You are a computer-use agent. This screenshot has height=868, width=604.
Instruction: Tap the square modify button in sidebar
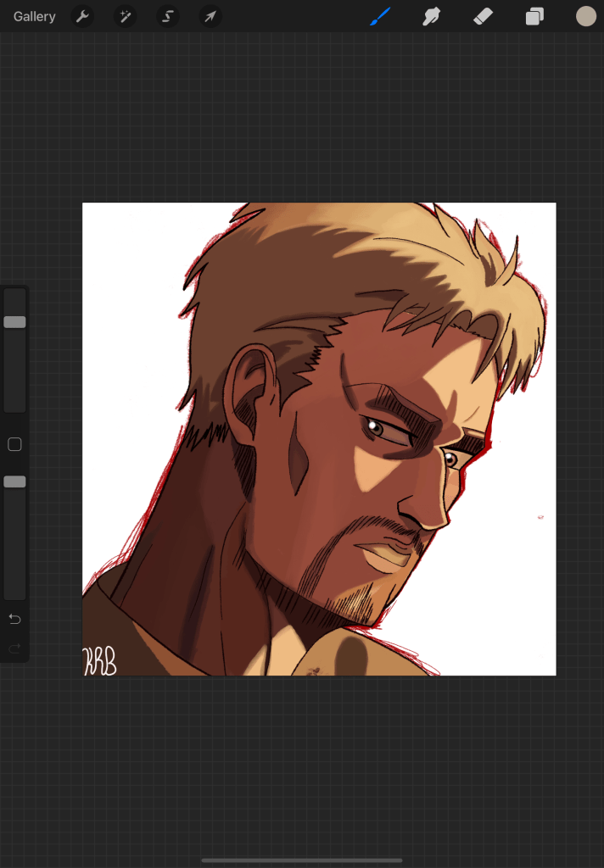pyautogui.click(x=15, y=444)
